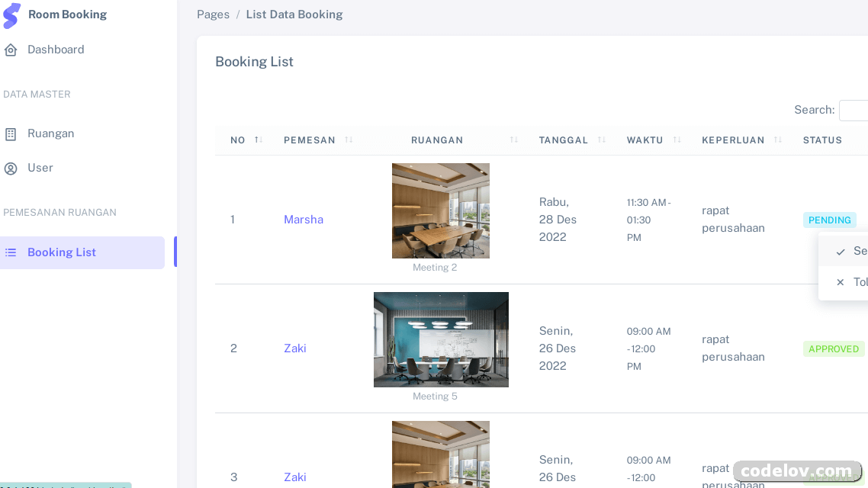The height and width of the screenshot is (488, 868).
Task: Click the Ruangan building icon
Action: point(11,134)
